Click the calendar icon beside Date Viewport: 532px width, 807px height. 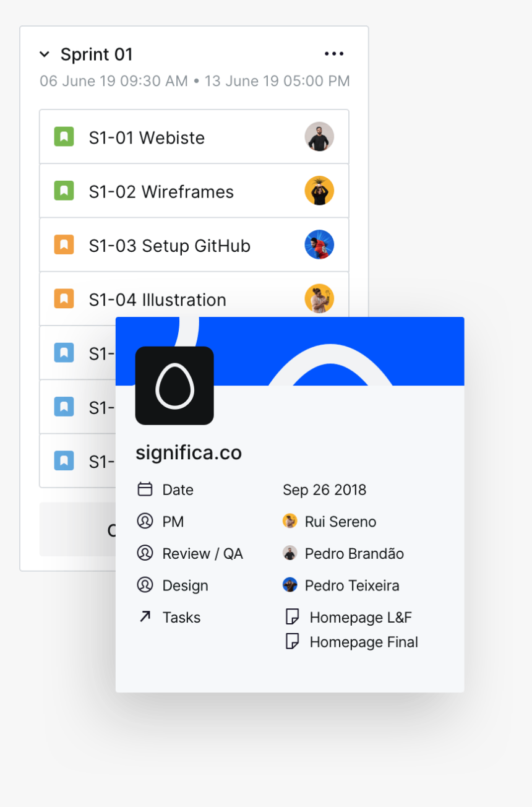[x=145, y=490]
